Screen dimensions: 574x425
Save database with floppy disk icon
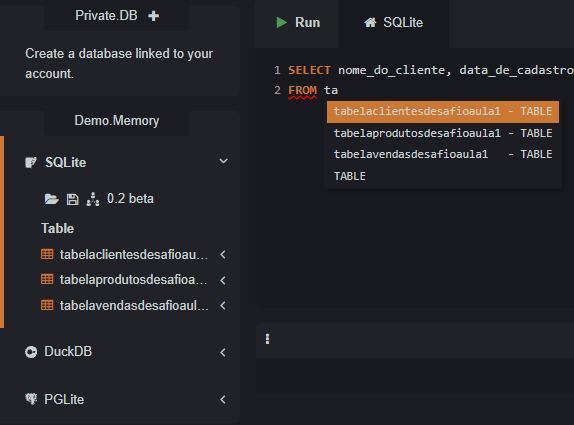72,199
